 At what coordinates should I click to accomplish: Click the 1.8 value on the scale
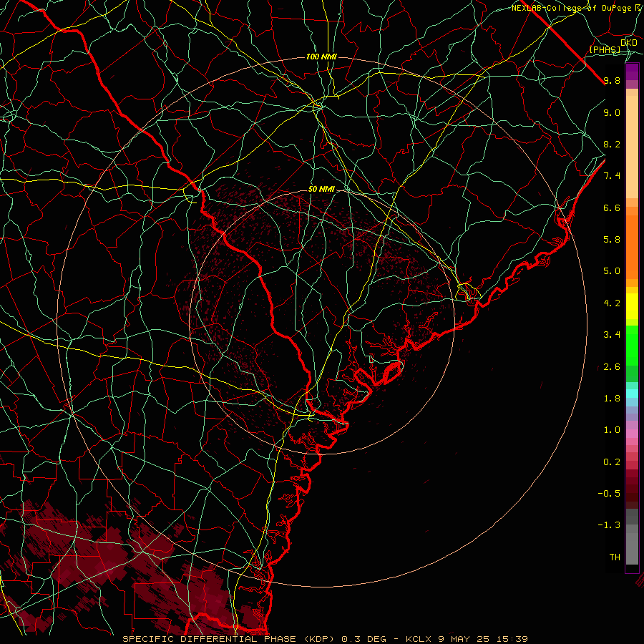(612, 399)
